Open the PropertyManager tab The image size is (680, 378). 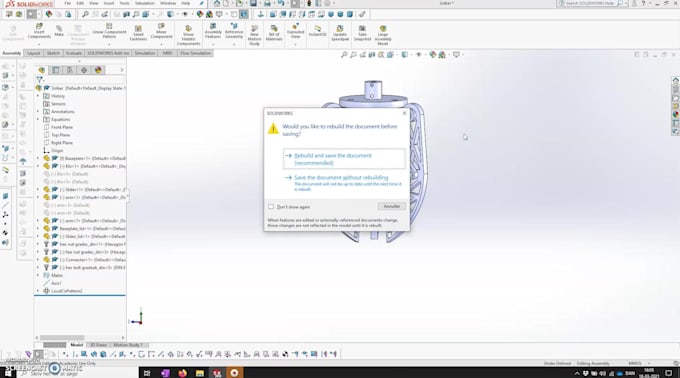(56, 70)
